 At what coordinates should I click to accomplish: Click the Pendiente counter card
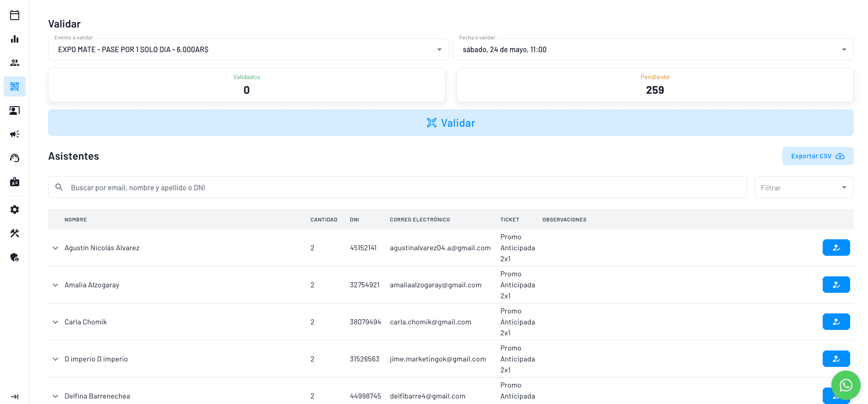(x=655, y=85)
